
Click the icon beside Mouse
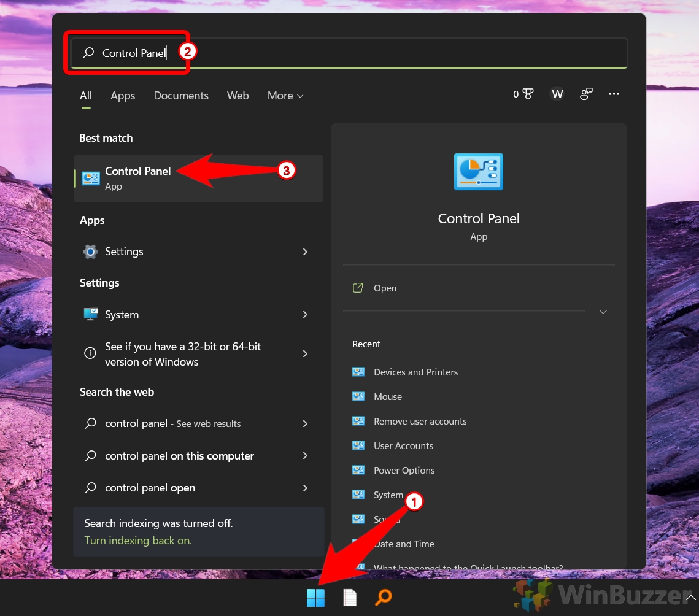tap(358, 396)
